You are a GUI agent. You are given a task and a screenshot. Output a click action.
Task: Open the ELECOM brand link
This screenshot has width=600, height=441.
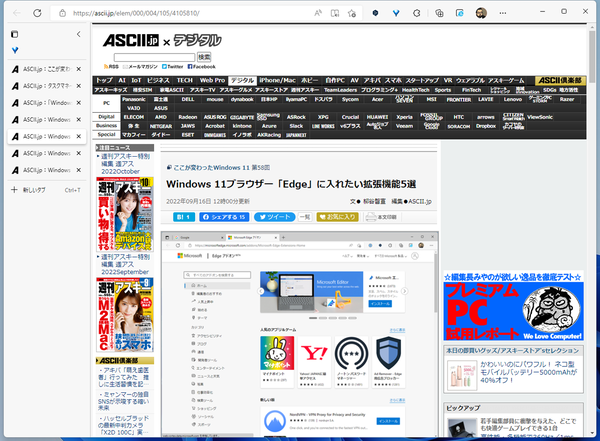click(x=134, y=117)
